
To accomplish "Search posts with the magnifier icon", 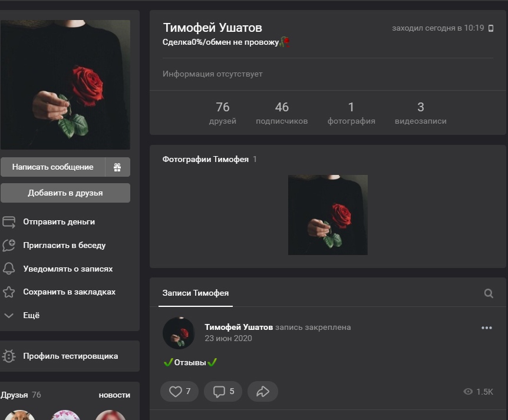I will pyautogui.click(x=489, y=293).
